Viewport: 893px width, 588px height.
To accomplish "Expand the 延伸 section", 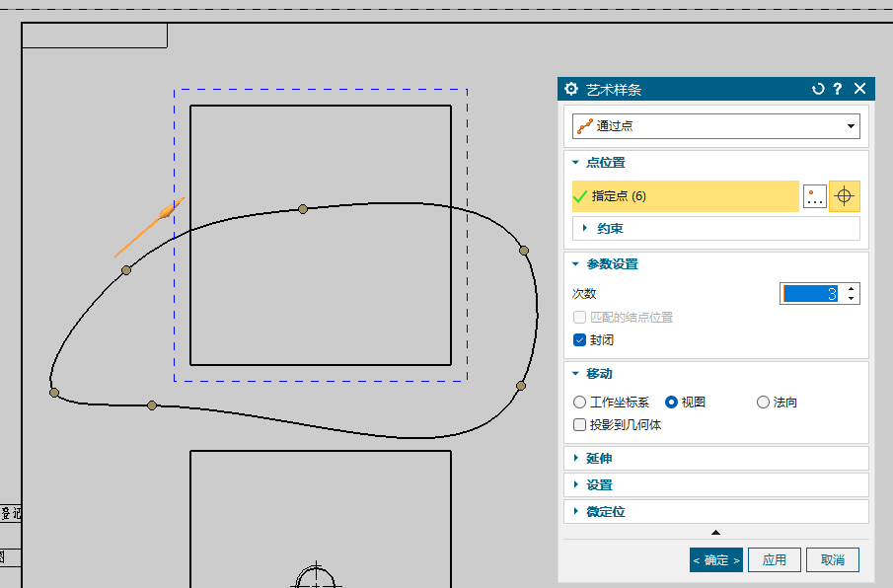I will click(x=575, y=459).
